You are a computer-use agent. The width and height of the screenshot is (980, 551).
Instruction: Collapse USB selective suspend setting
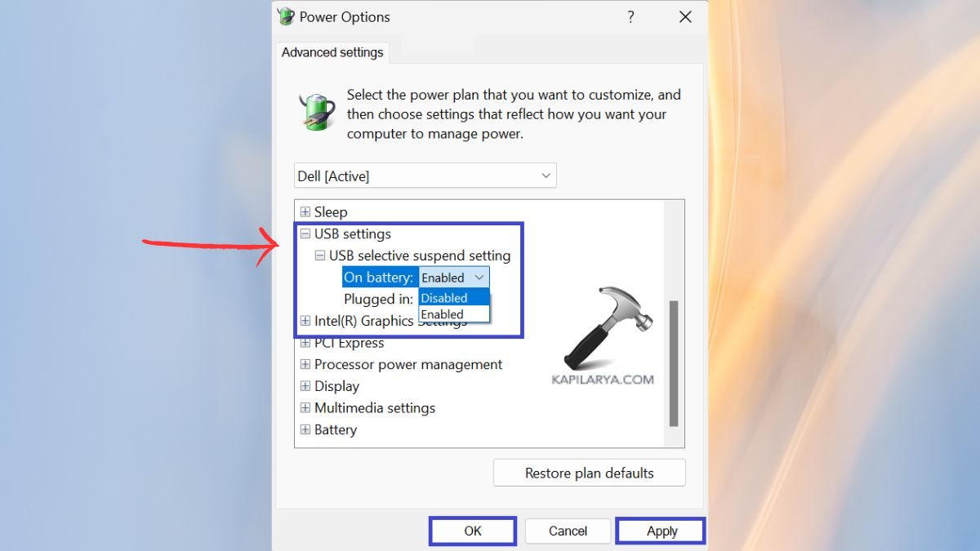[320, 256]
